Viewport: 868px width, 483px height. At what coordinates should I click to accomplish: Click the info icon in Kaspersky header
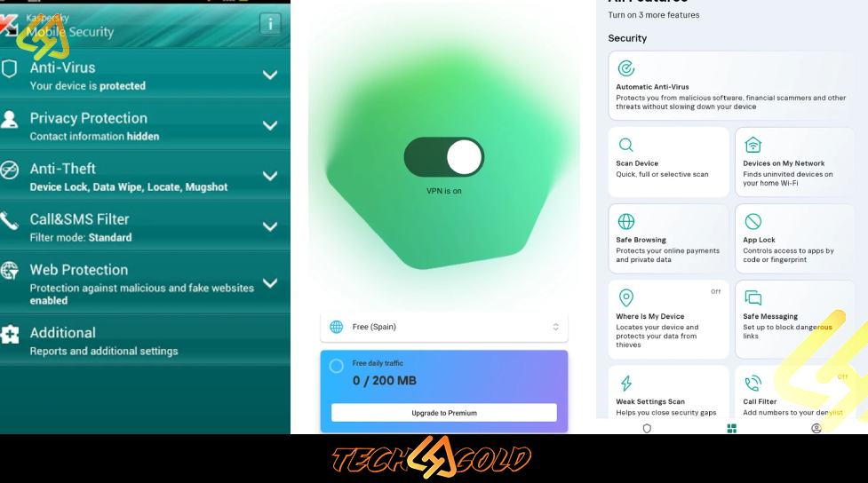pyautogui.click(x=270, y=24)
